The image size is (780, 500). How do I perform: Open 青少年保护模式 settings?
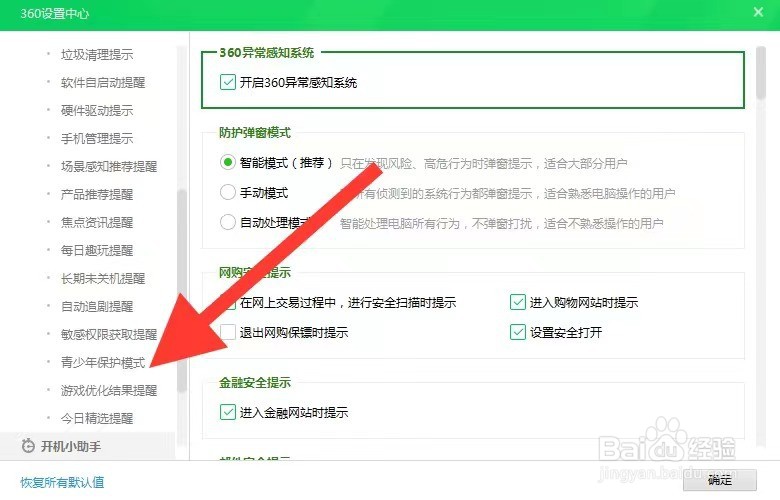tap(103, 362)
